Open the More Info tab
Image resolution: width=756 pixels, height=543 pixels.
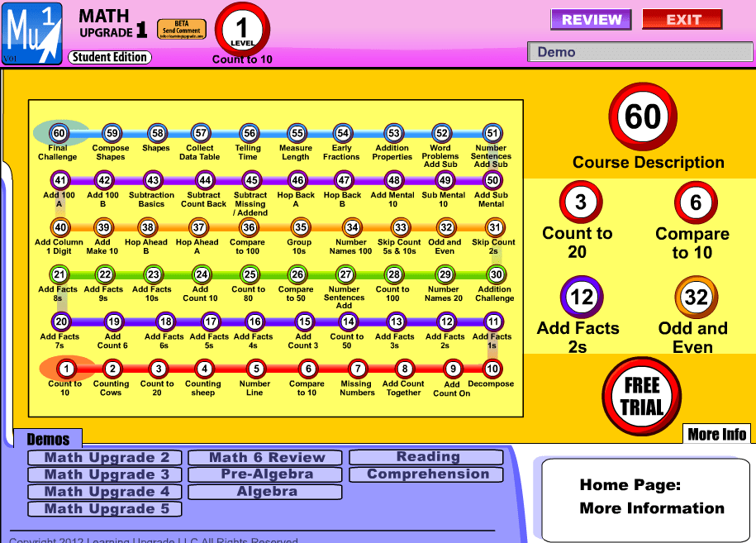(x=716, y=434)
